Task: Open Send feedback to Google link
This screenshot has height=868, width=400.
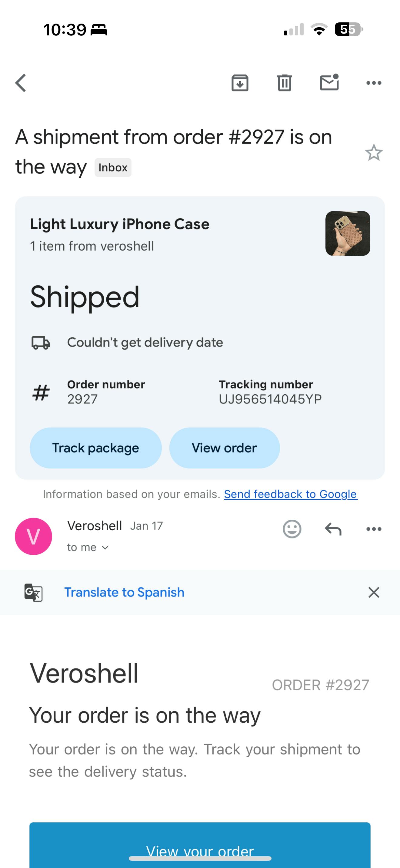Action: (290, 494)
